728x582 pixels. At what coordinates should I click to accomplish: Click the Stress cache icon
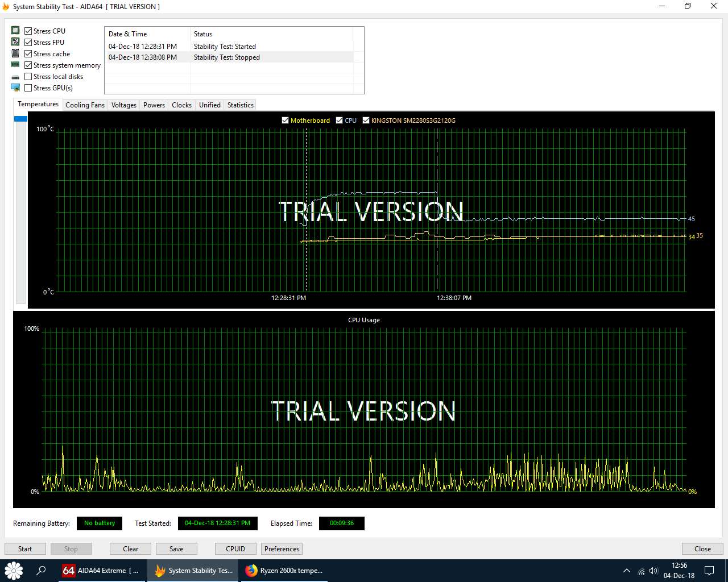coord(15,53)
